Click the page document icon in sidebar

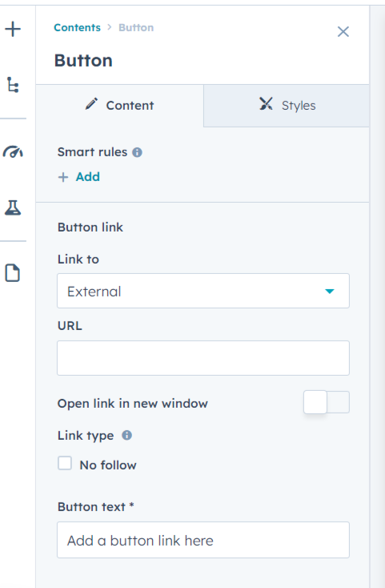(x=12, y=272)
